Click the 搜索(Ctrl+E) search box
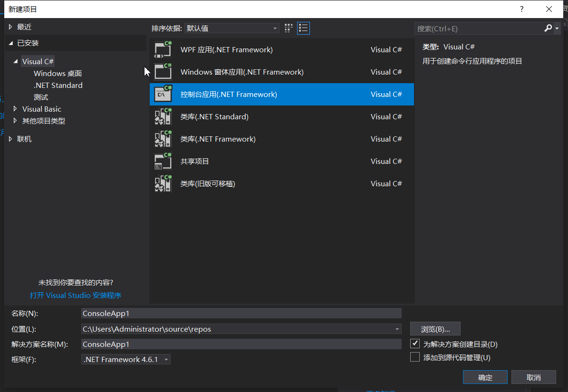 tap(479, 29)
